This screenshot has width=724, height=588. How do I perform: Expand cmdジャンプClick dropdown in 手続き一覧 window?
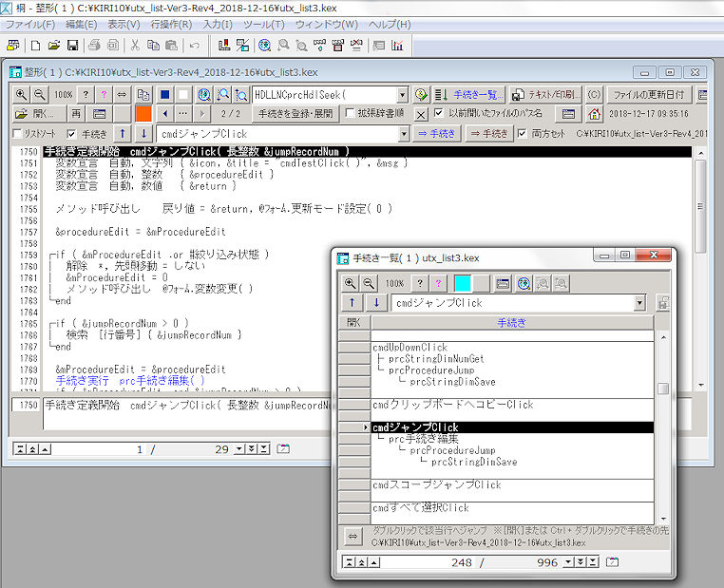tap(639, 303)
